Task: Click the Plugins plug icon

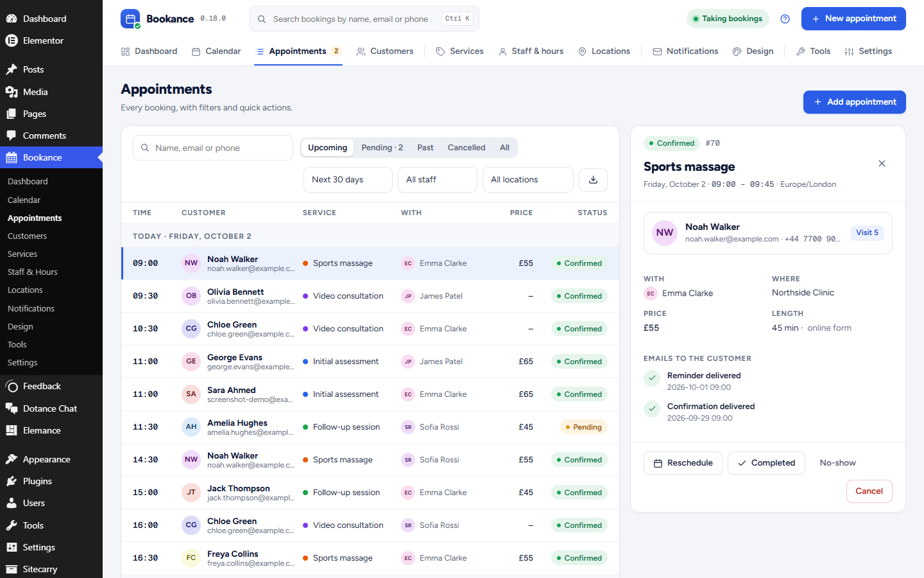Action: coord(12,481)
